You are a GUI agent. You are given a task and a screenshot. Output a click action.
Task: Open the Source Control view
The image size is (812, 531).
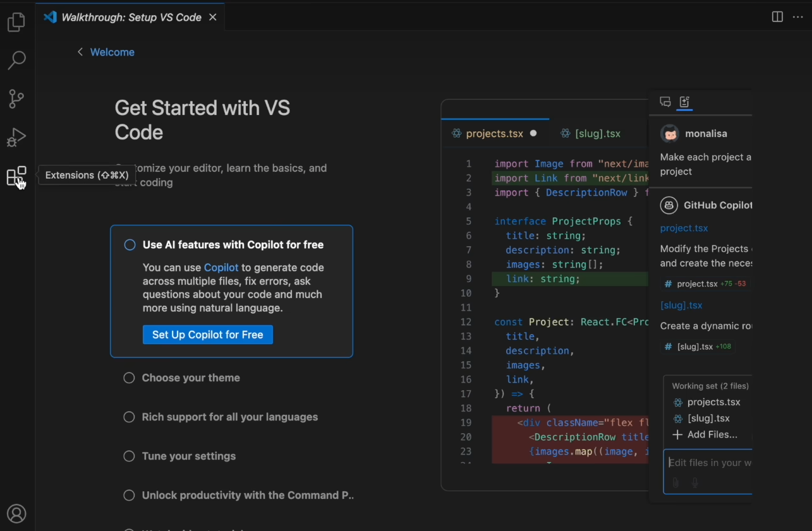pos(16,98)
